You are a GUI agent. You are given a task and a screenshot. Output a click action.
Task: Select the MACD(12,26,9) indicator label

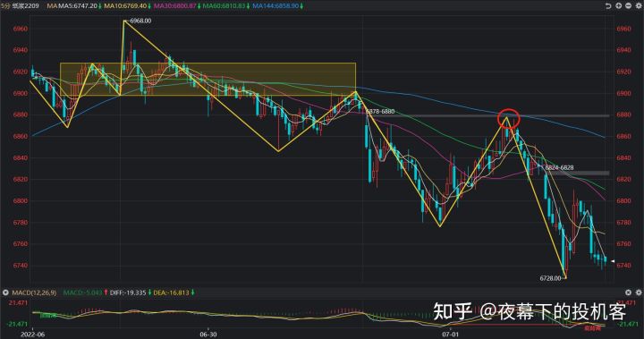point(34,292)
